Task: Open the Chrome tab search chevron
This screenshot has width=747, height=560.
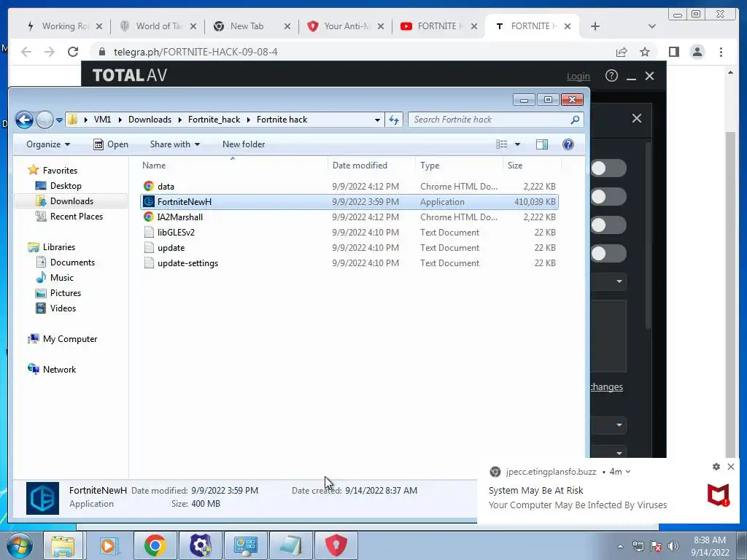Action: coord(651,26)
